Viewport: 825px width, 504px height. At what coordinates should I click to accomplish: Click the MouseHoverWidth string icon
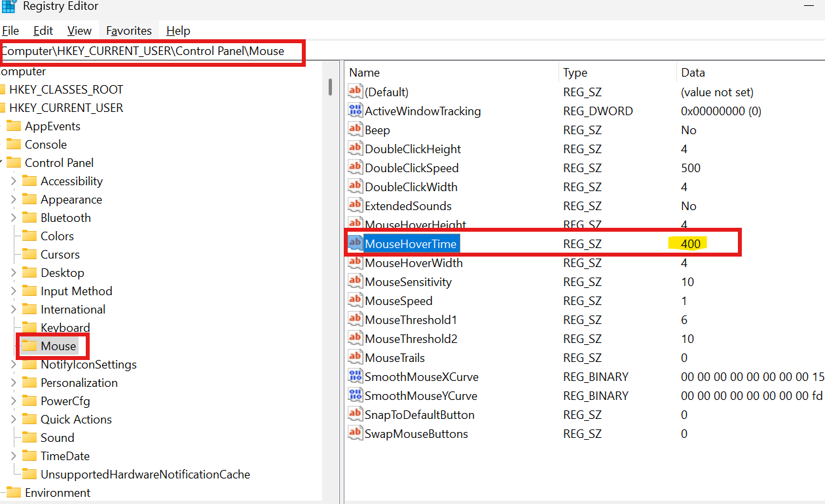tap(356, 262)
